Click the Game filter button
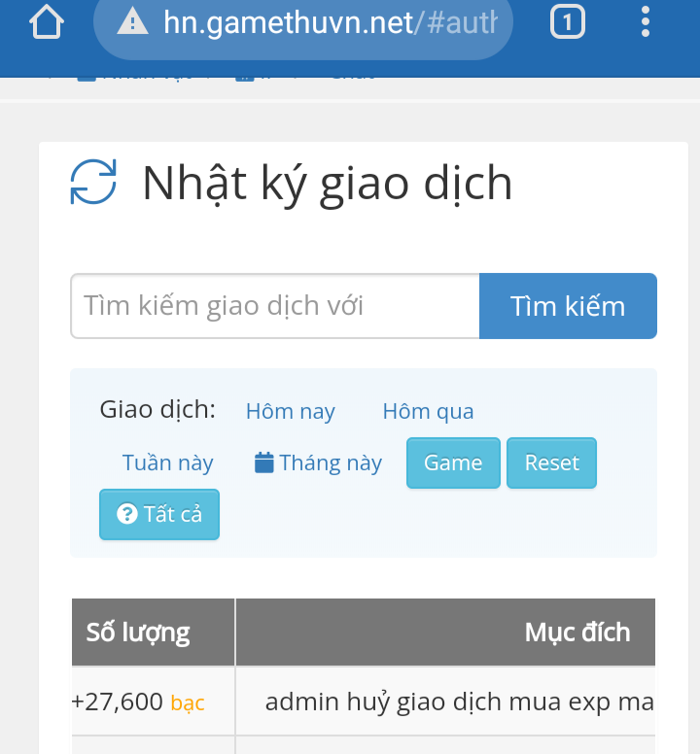Viewport: 700px width, 754px height. 453,463
